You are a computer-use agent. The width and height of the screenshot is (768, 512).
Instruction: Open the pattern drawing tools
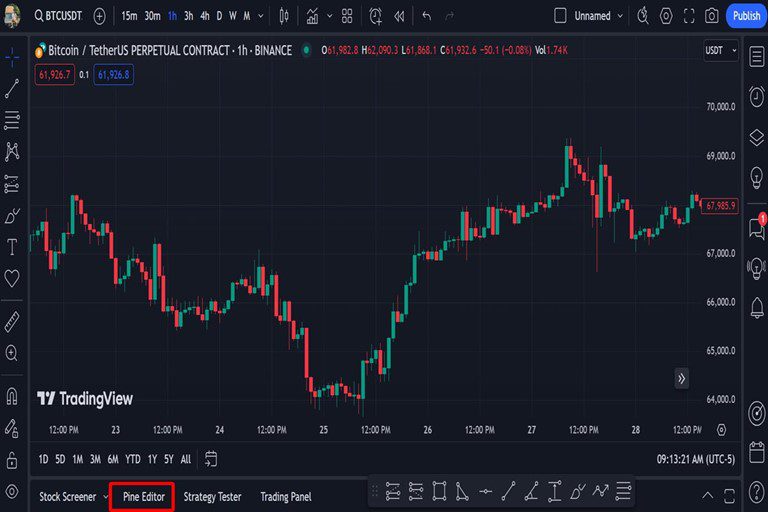pos(12,152)
